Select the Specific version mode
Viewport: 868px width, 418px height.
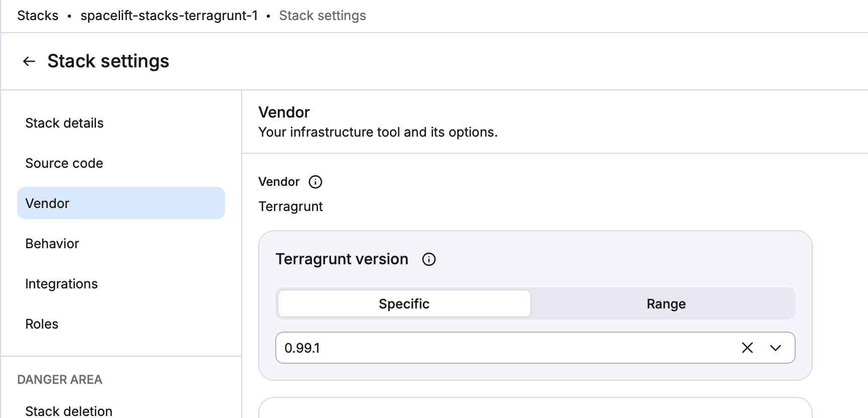click(x=404, y=303)
